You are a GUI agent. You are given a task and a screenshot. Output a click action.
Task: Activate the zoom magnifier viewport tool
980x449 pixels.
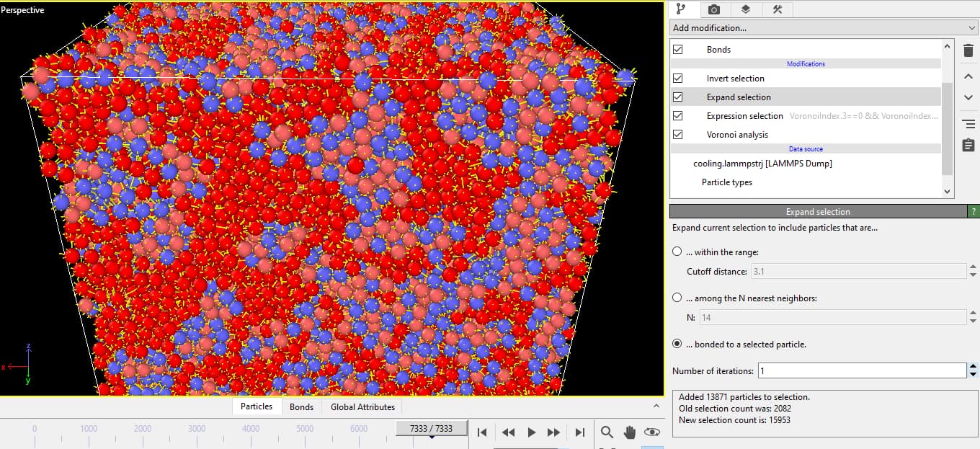[607, 432]
